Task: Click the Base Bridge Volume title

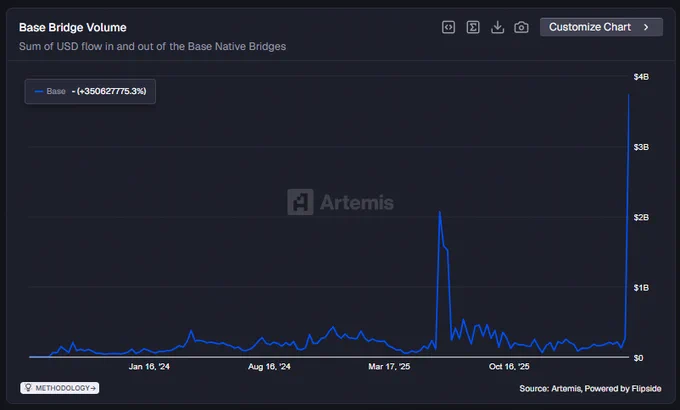Action: [73, 27]
